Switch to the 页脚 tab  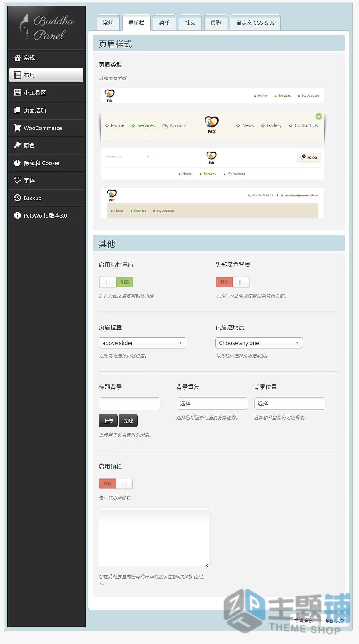point(216,23)
